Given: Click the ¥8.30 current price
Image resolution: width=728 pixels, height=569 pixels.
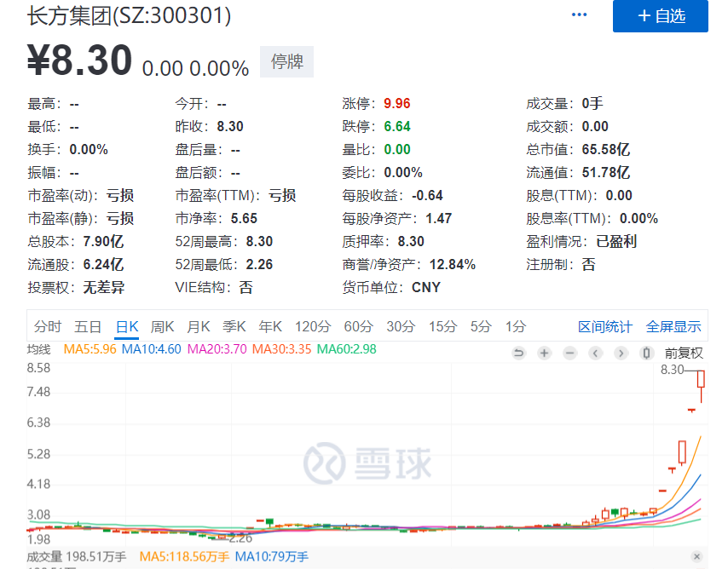Looking at the screenshot, I should click(x=79, y=60).
